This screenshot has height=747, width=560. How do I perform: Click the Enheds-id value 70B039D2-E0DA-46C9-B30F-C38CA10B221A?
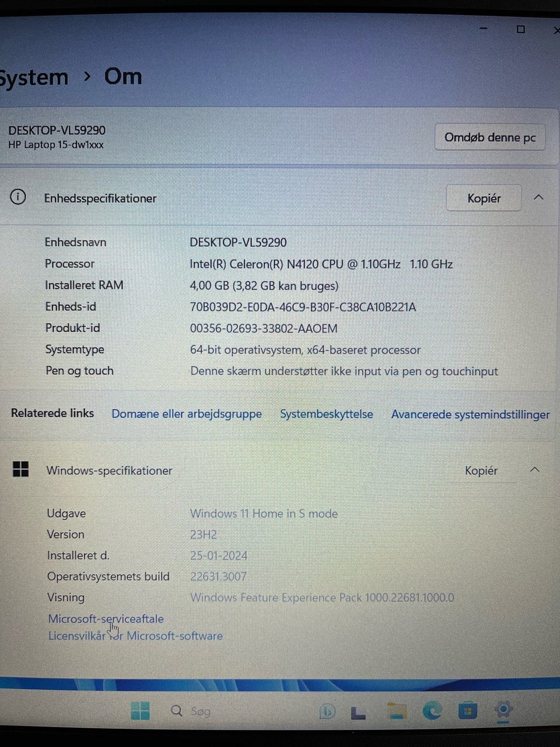303,307
